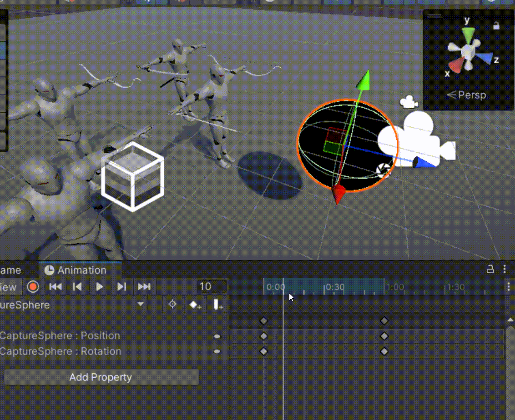Jump to first frame in the Animation timeline

[x=55, y=286]
